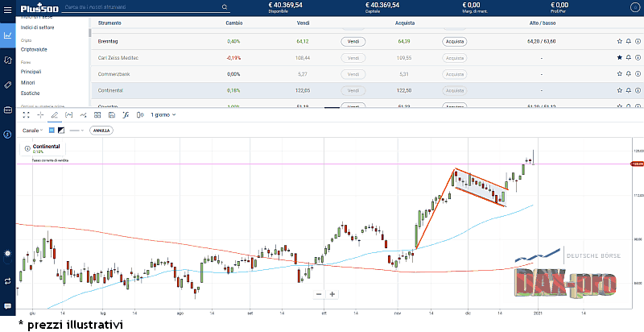Screen dimensions: 644x332
Task: Set alert bell for Carl Zeiss Meditec
Action: coord(629,58)
